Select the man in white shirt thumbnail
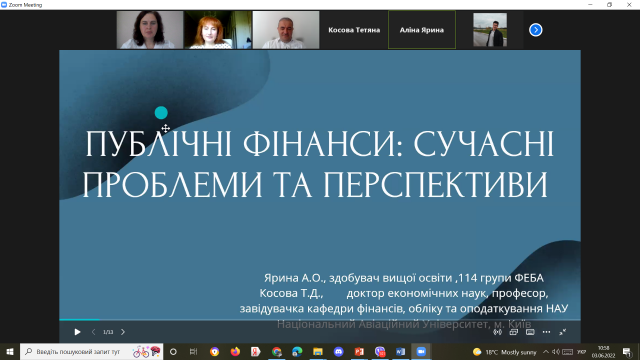The width and height of the screenshot is (640, 360). tap(286, 30)
